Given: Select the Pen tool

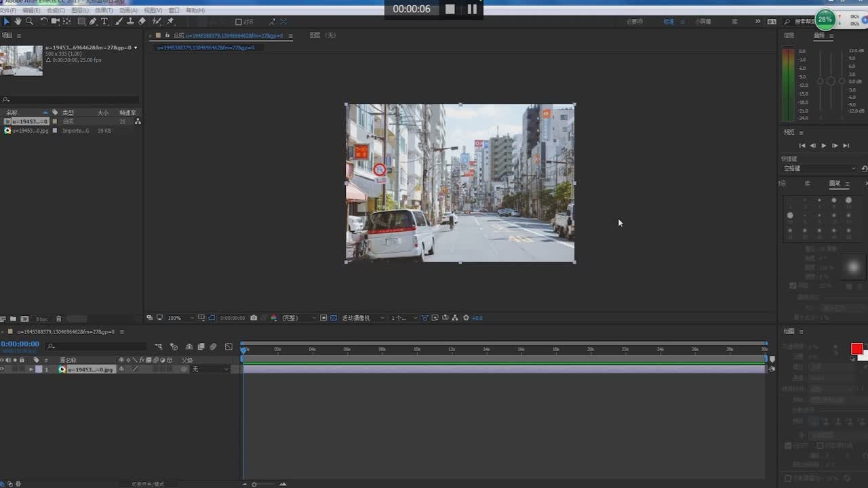Looking at the screenshot, I should (93, 22).
